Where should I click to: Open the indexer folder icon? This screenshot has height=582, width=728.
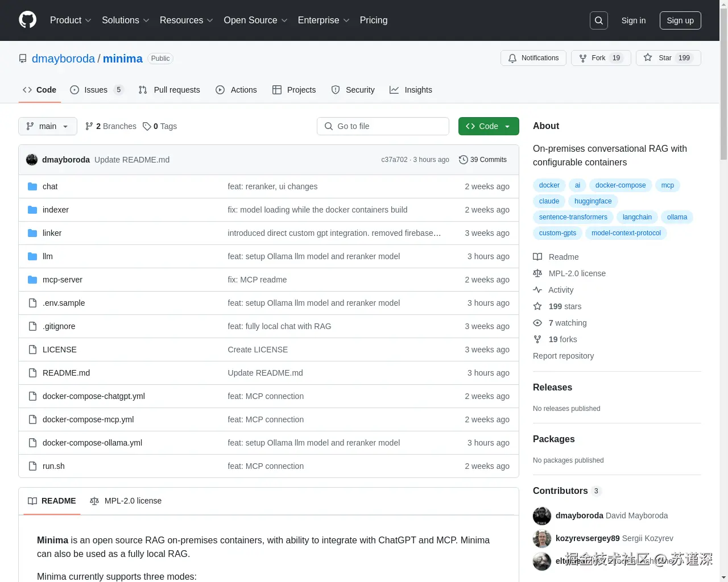click(32, 210)
